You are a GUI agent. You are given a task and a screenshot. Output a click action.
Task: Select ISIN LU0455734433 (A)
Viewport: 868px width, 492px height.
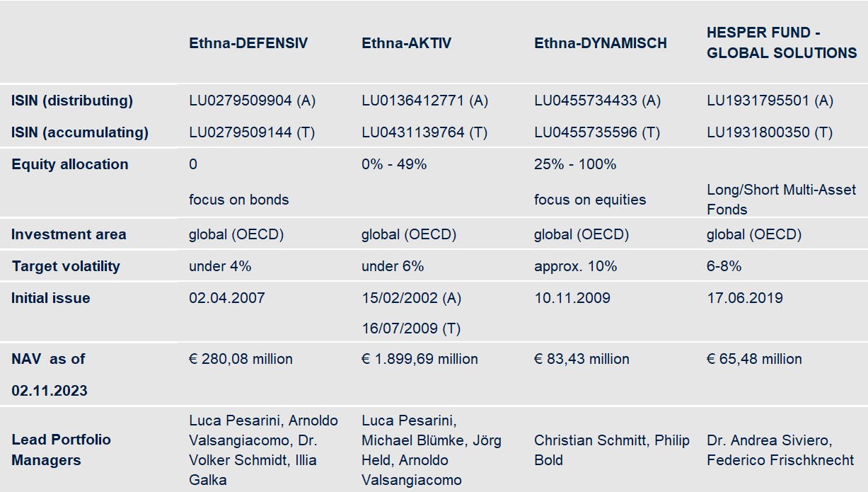597,101
